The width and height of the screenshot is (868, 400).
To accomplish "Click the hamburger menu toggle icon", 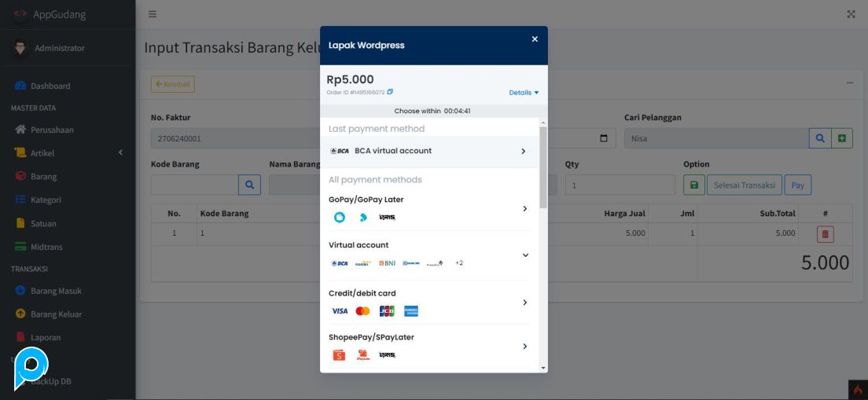I will point(153,14).
